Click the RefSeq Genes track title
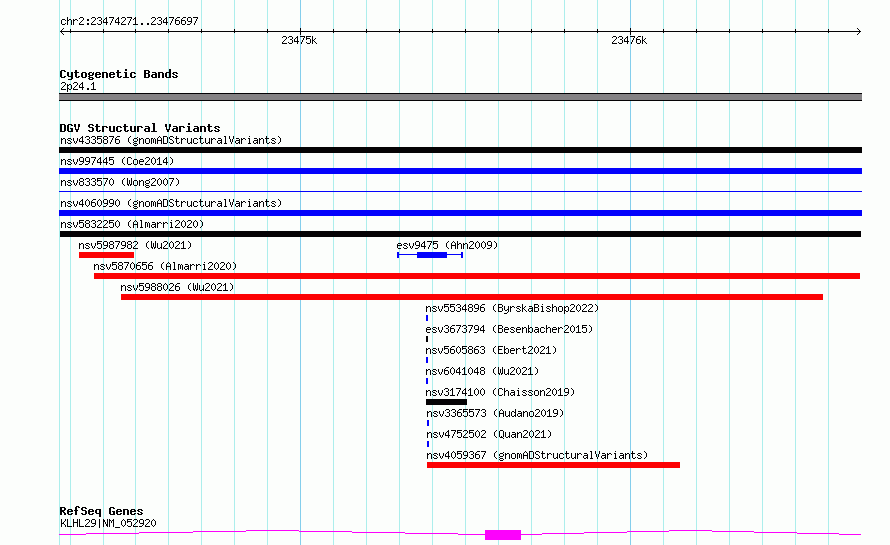Screen dimensions: 890x545 coord(101,511)
